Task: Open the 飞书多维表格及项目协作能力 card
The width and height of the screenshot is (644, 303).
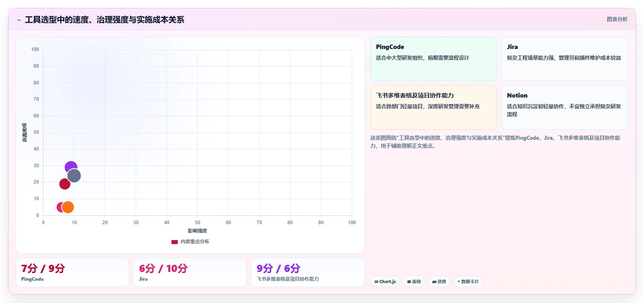Action: pos(433,108)
